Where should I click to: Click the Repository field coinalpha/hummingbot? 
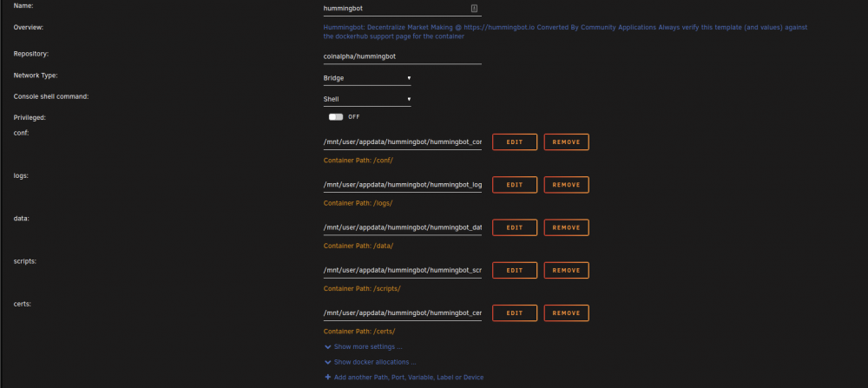403,56
